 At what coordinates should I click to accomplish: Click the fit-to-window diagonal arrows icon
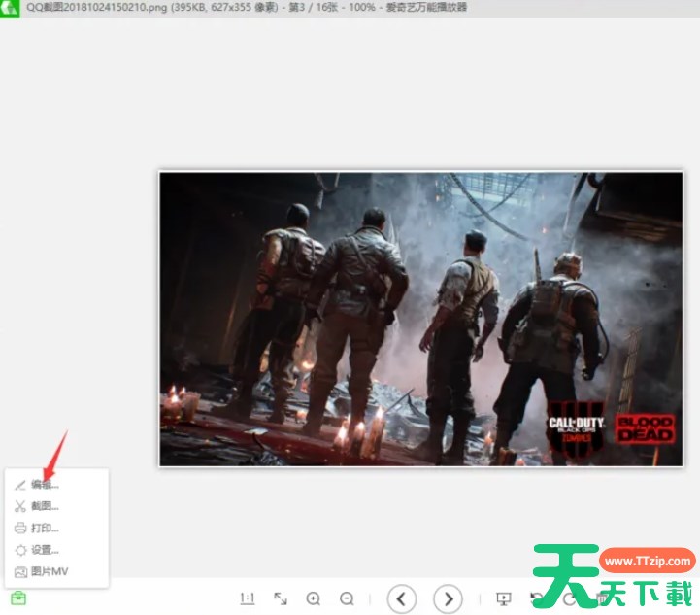click(x=281, y=598)
